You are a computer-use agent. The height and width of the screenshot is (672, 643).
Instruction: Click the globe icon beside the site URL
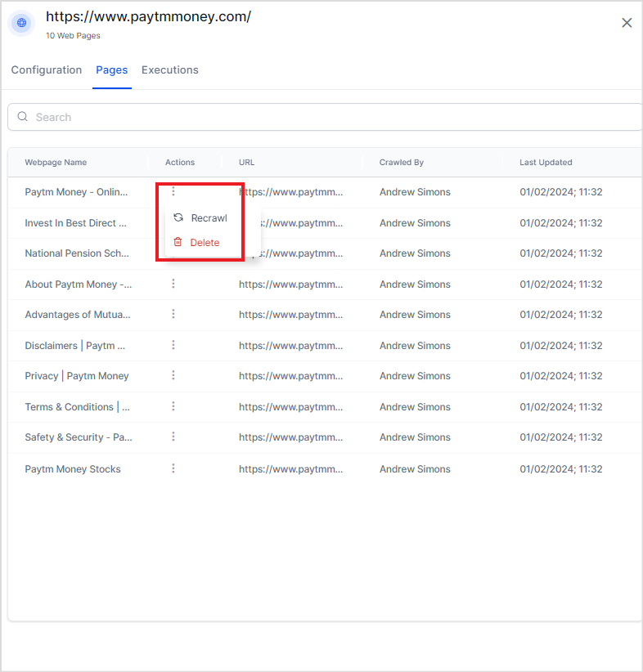pyautogui.click(x=22, y=24)
